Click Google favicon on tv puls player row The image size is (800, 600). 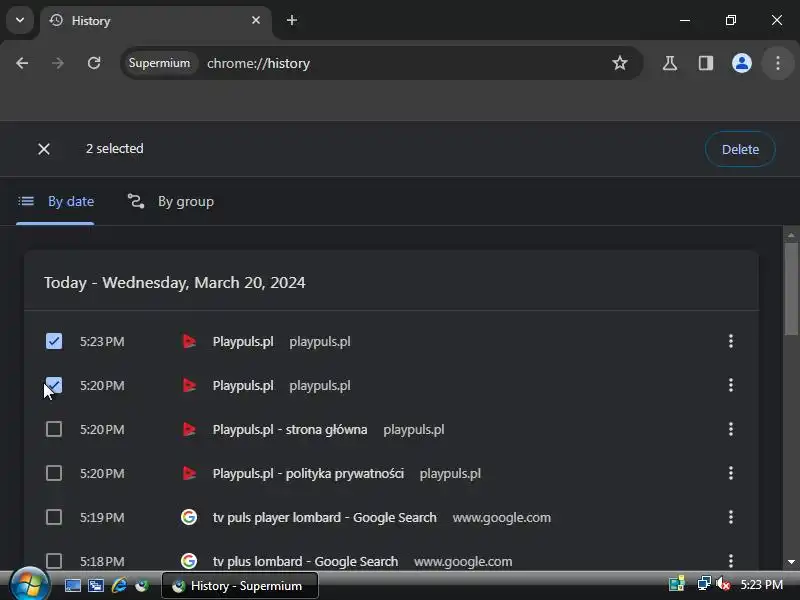[189, 517]
